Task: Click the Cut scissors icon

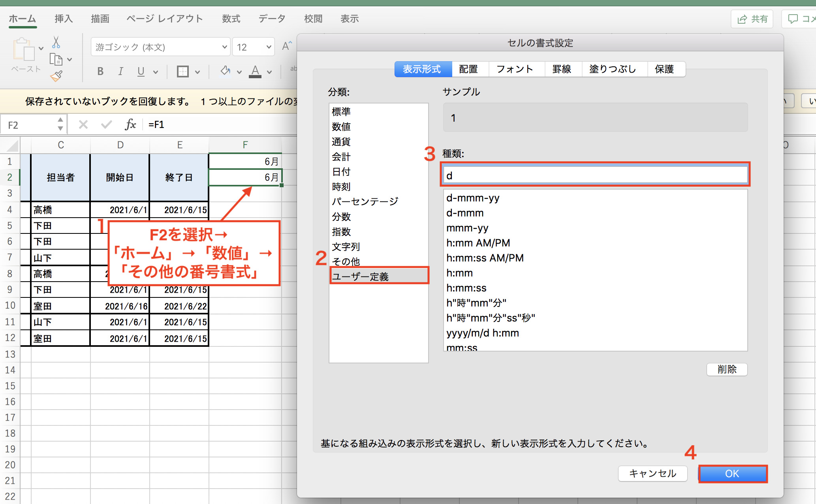Action: (56, 42)
